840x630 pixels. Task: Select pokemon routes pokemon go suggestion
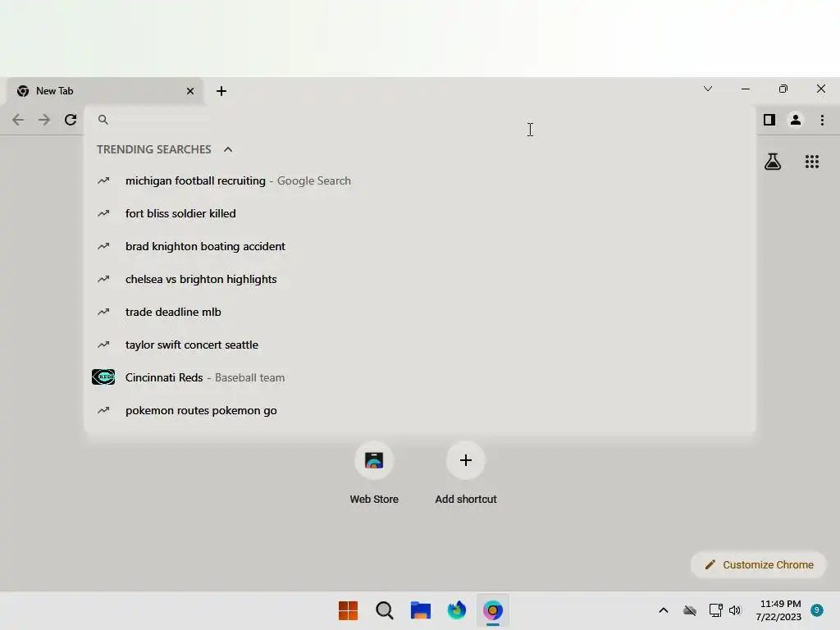click(419, 410)
